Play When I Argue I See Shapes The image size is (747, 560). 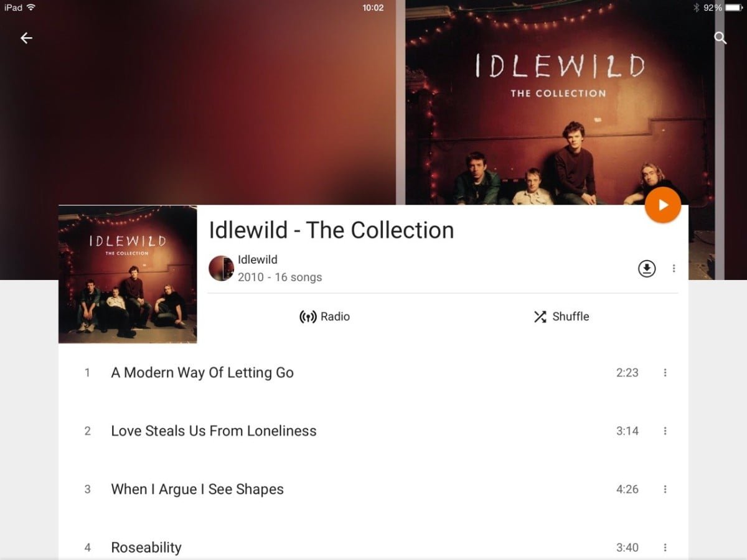pyautogui.click(x=374, y=490)
